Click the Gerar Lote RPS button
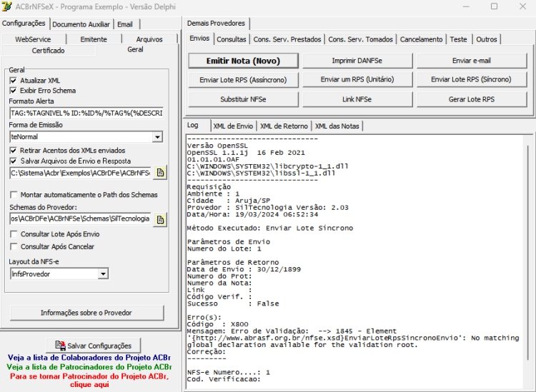Image resolution: width=536 pixels, height=392 pixels. point(472,99)
